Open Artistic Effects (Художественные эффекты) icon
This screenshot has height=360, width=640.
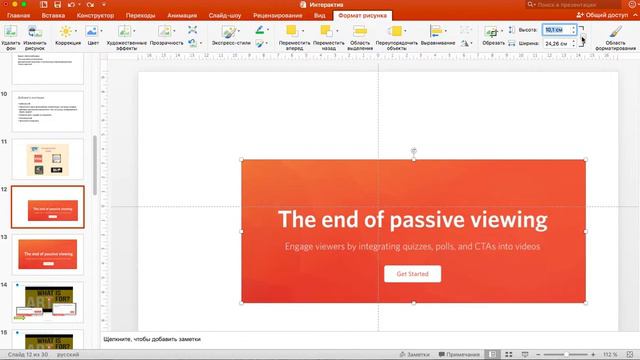124,31
